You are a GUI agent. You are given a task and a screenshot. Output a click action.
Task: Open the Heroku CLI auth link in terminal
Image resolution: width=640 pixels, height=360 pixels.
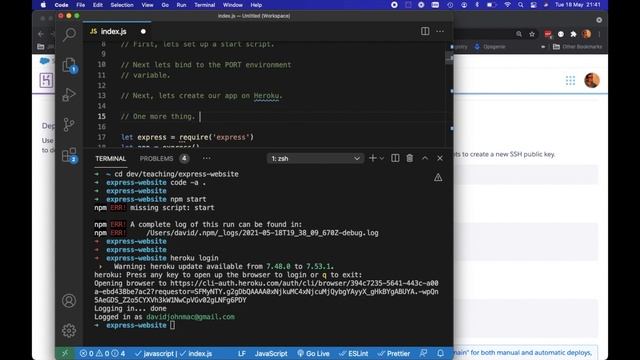click(266, 291)
